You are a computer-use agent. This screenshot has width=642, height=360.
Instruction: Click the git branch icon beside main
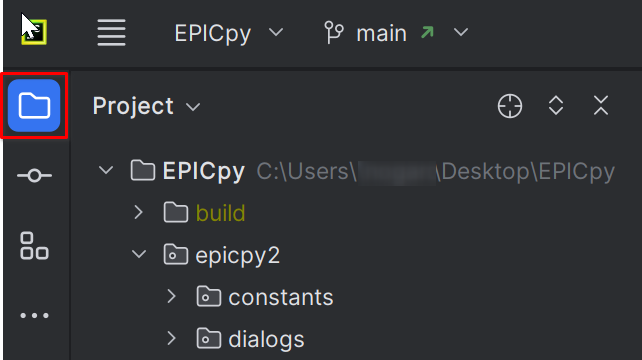click(x=334, y=32)
